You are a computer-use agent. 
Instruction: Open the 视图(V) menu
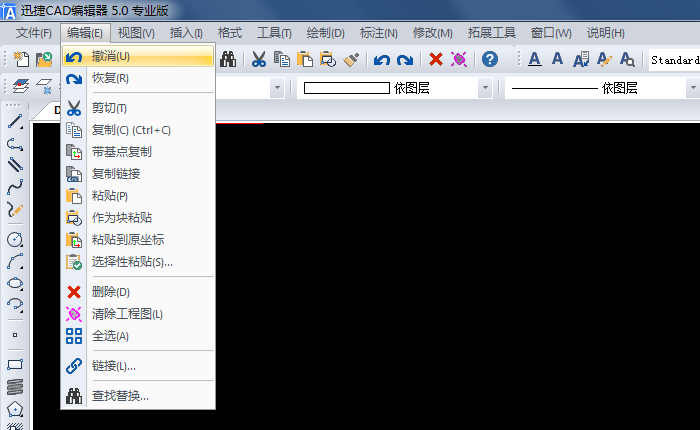136,33
